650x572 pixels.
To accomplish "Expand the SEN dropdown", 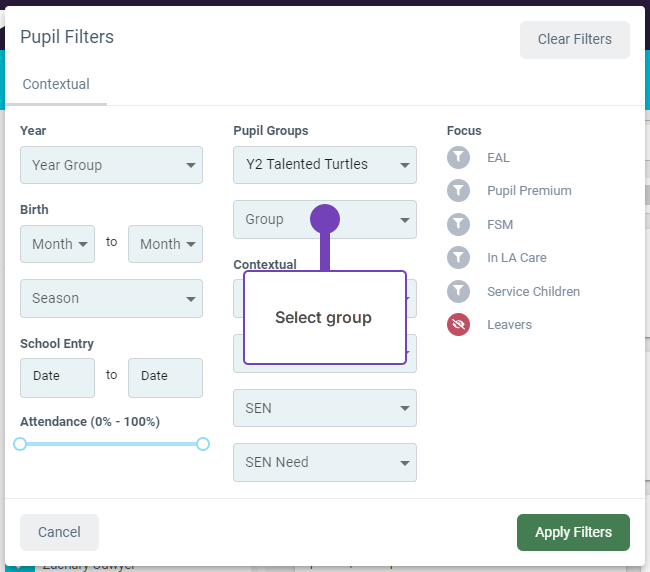I will tap(324, 408).
